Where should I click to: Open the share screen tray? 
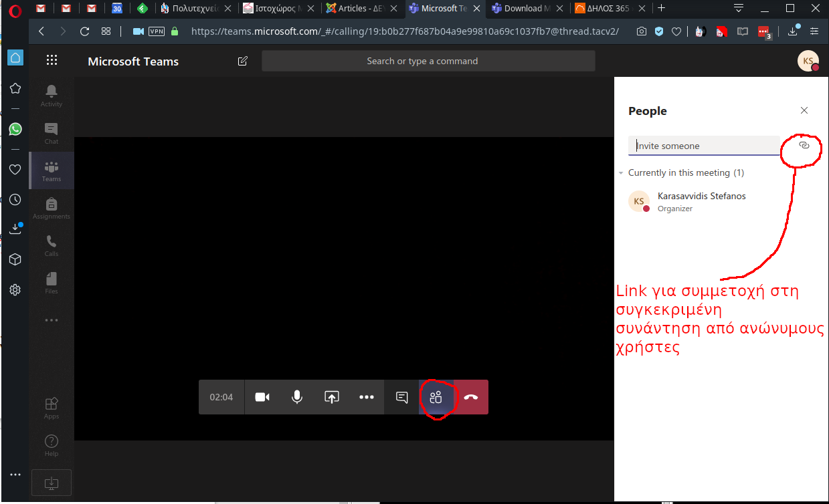click(332, 397)
